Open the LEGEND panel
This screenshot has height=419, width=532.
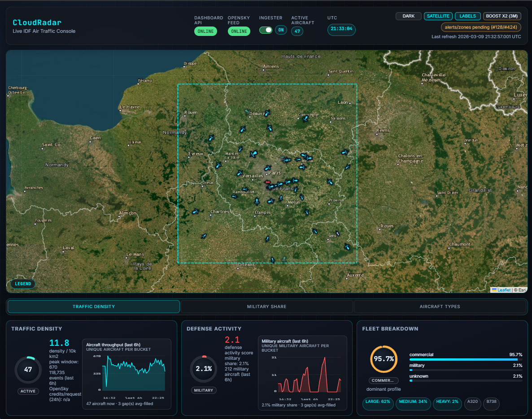22,283
